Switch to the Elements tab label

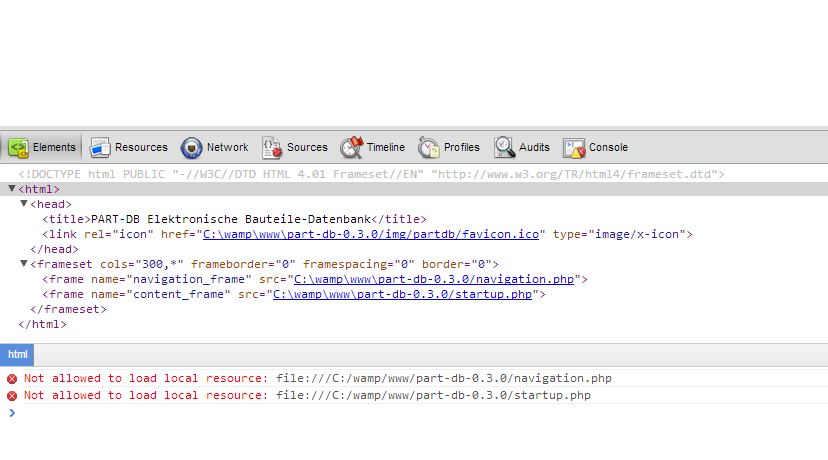[x=54, y=147]
